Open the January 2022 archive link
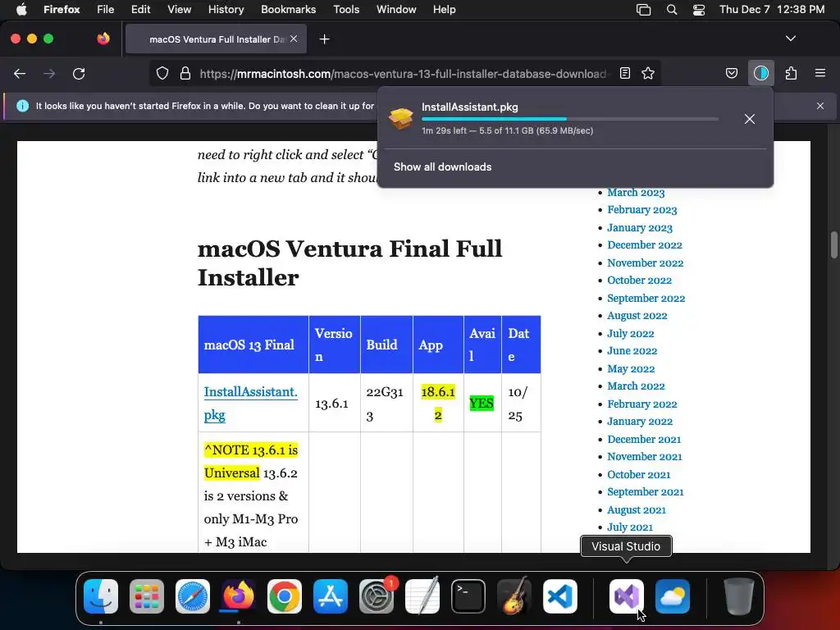The image size is (840, 630). click(x=640, y=422)
